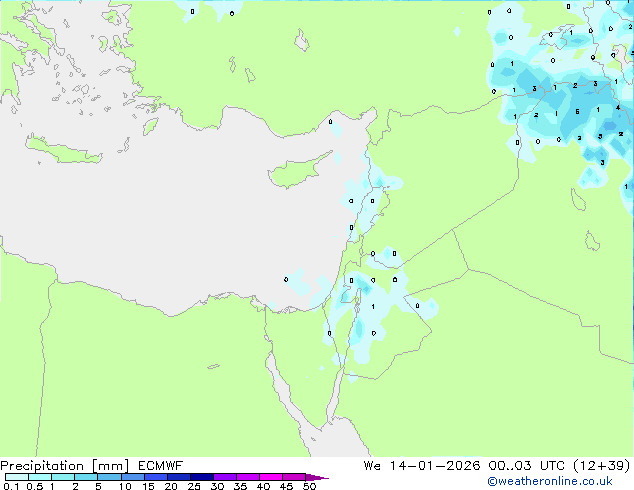The width and height of the screenshot is (634, 490).
Task: Select the 30–35 mm purple legend swatch
Action: [224, 477]
